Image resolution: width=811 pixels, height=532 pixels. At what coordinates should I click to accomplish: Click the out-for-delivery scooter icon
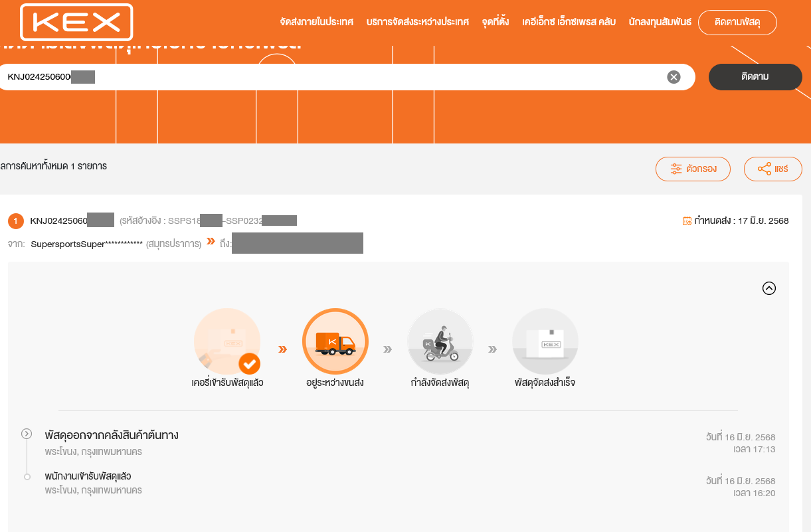point(440,341)
